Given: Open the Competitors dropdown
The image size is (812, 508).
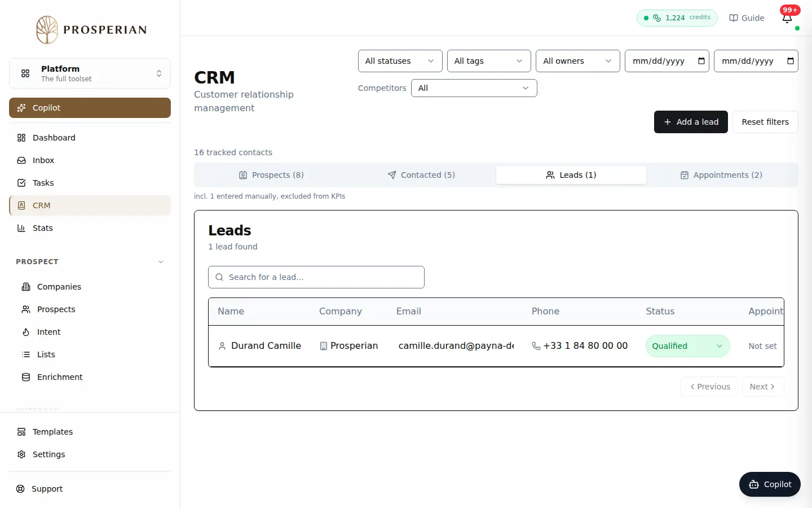Looking at the screenshot, I should coord(474,88).
